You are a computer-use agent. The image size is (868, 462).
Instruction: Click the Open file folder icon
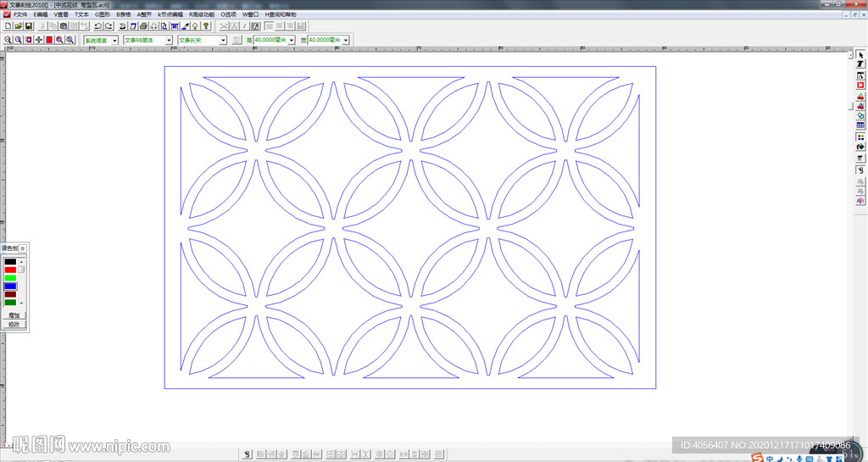click(x=18, y=26)
